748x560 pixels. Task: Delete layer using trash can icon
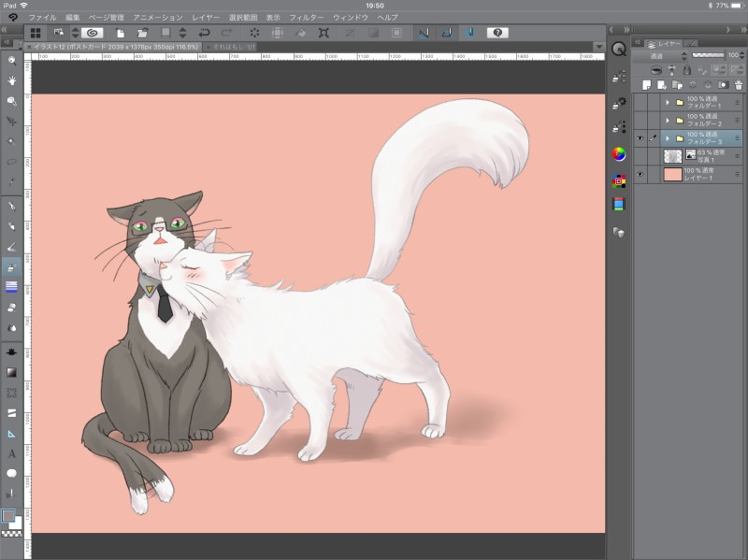739,85
